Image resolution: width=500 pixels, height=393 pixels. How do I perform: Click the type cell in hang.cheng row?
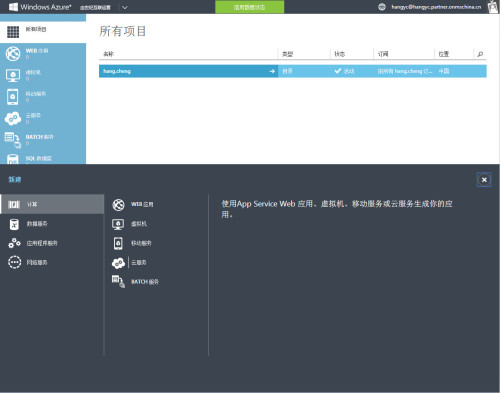pos(287,71)
